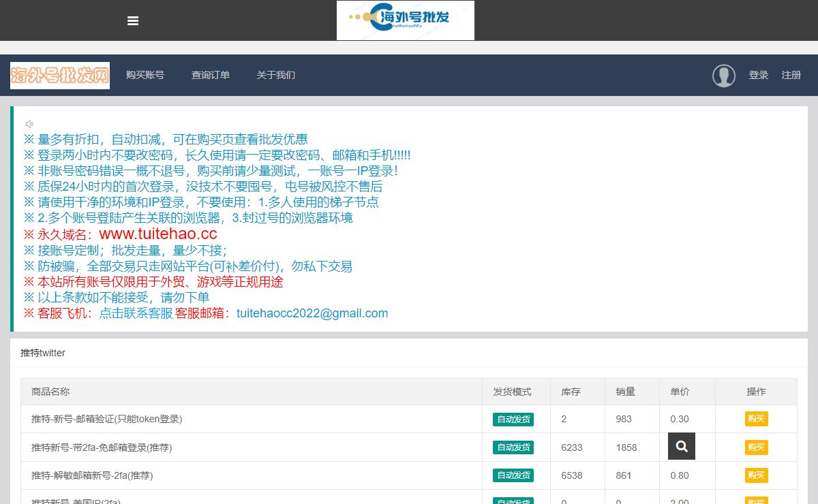This screenshot has width=818, height=504.
Task: Click the notice line 接账号定制；批发走量
Action: tap(125, 250)
